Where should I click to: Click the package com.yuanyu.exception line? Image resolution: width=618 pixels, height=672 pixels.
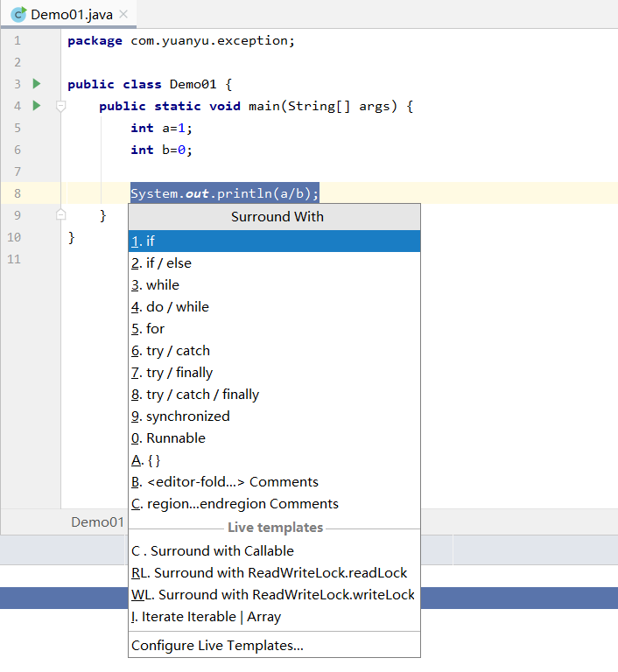(x=181, y=41)
